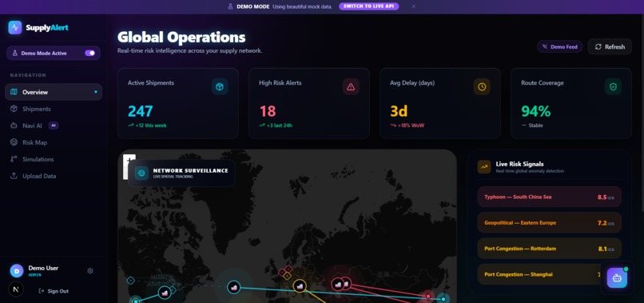Select Risk Map in the sidebar

tap(54, 142)
